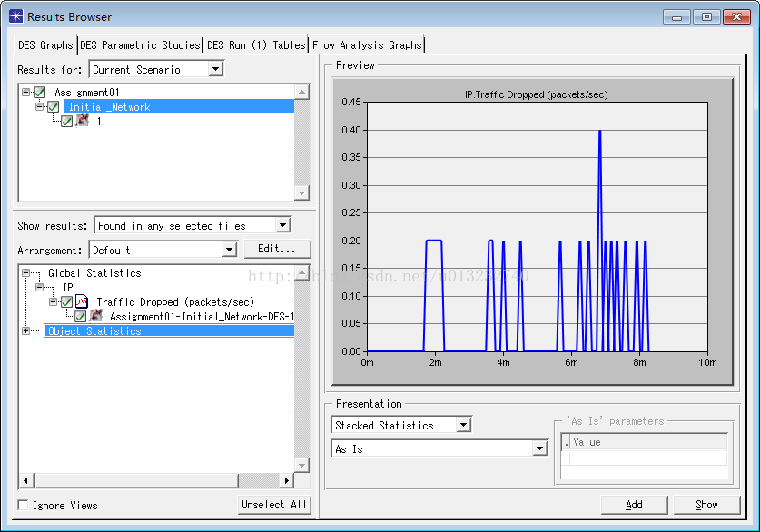Click the statistics horizontal scroll left arrow

[x=26, y=480]
